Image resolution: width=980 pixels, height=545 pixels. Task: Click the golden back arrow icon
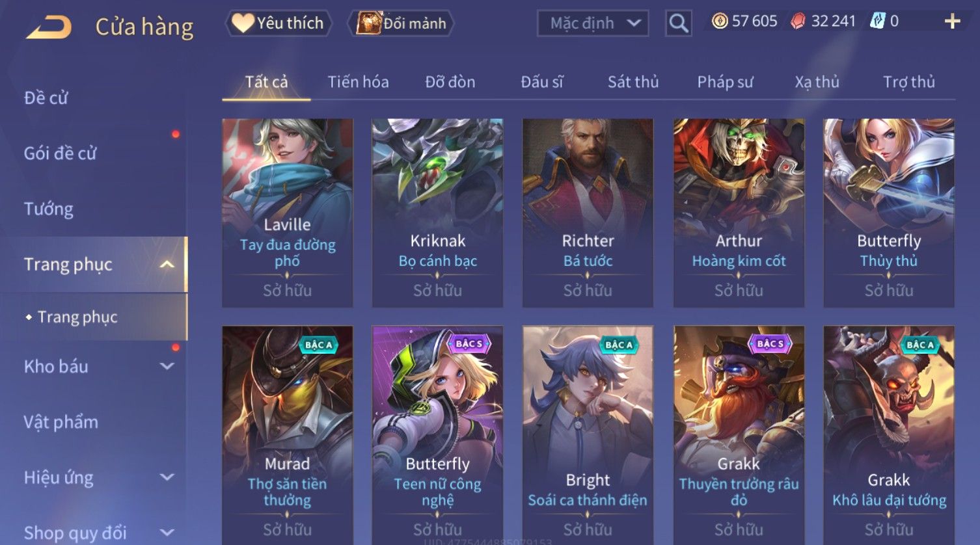click(48, 27)
